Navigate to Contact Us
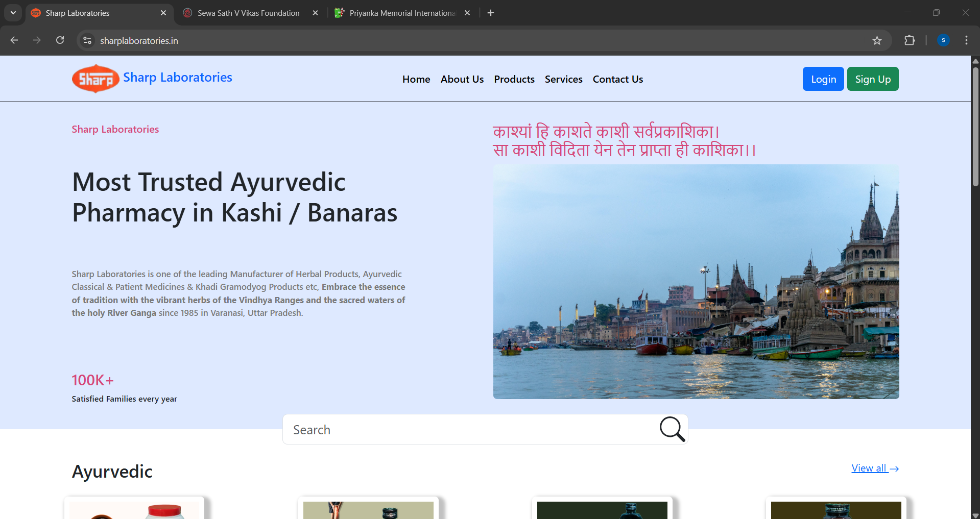Screen dimensions: 980x519 pos(618,79)
